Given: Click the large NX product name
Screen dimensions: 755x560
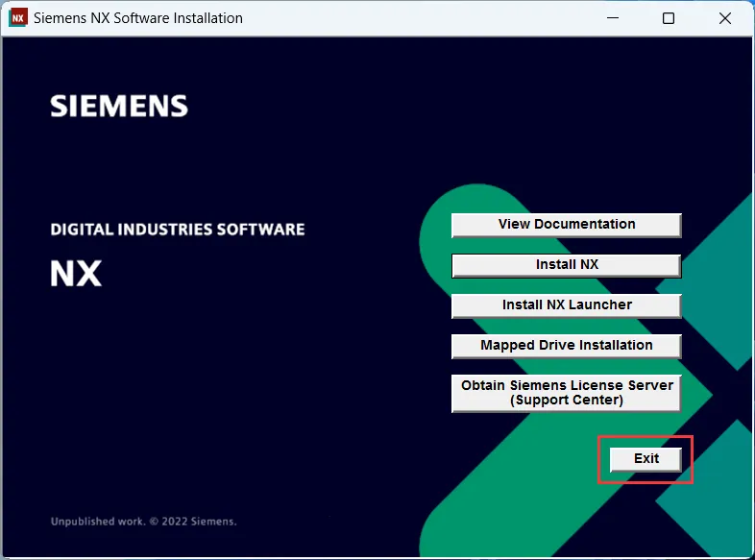Looking at the screenshot, I should point(76,274).
